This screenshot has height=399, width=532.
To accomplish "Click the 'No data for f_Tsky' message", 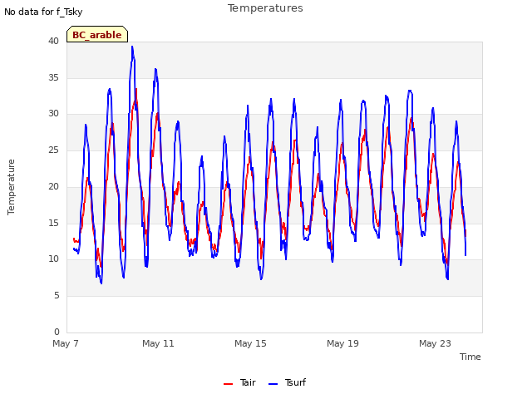I will (43, 12).
